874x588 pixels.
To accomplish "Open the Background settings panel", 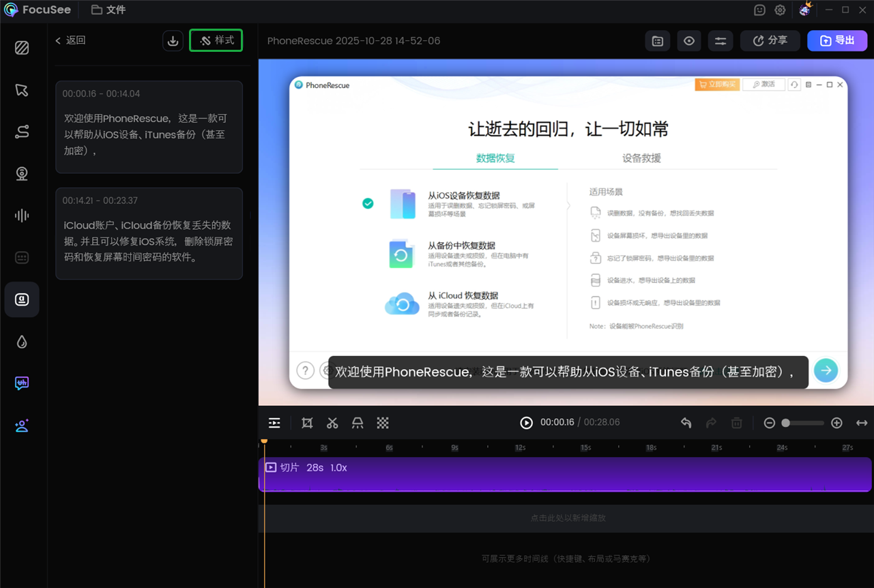I will point(22,48).
